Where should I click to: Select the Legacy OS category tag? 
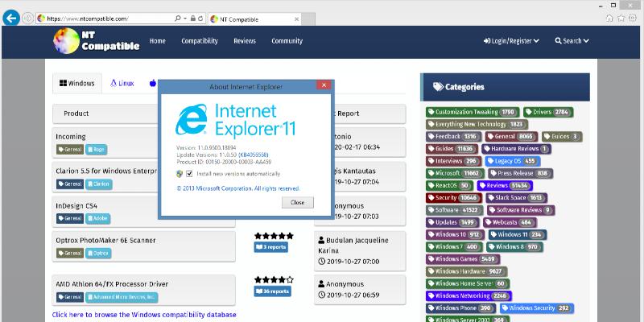click(513, 161)
